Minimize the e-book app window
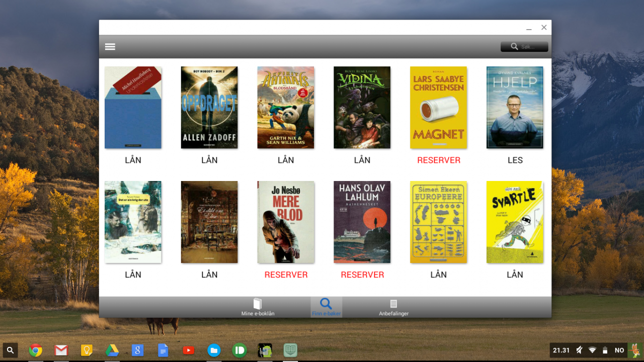Image resolution: width=644 pixels, height=362 pixels. (529, 28)
